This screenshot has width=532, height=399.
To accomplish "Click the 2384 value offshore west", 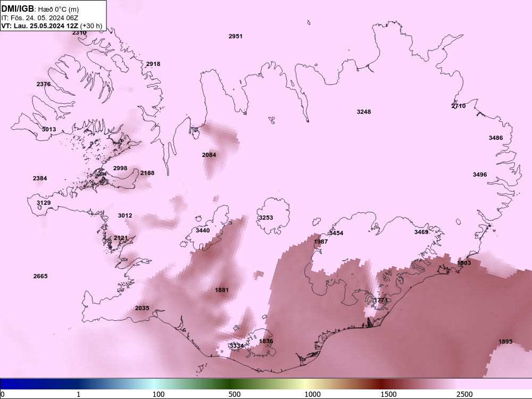I will [x=40, y=178].
